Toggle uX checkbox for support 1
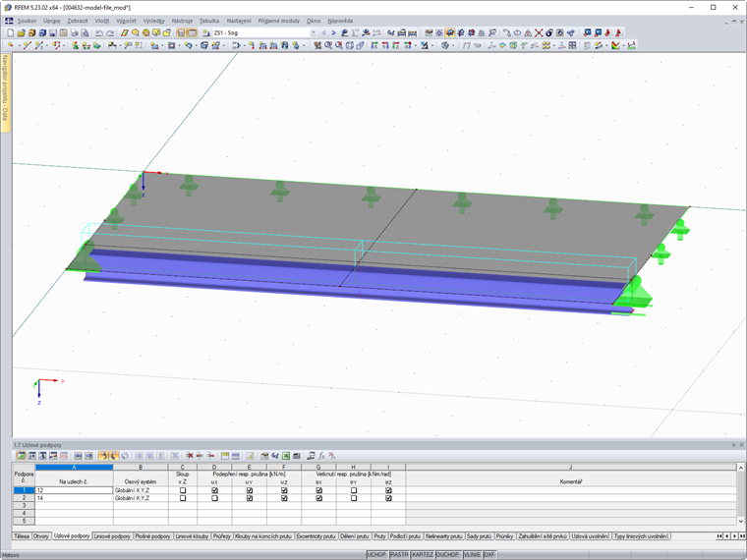 tap(215, 490)
